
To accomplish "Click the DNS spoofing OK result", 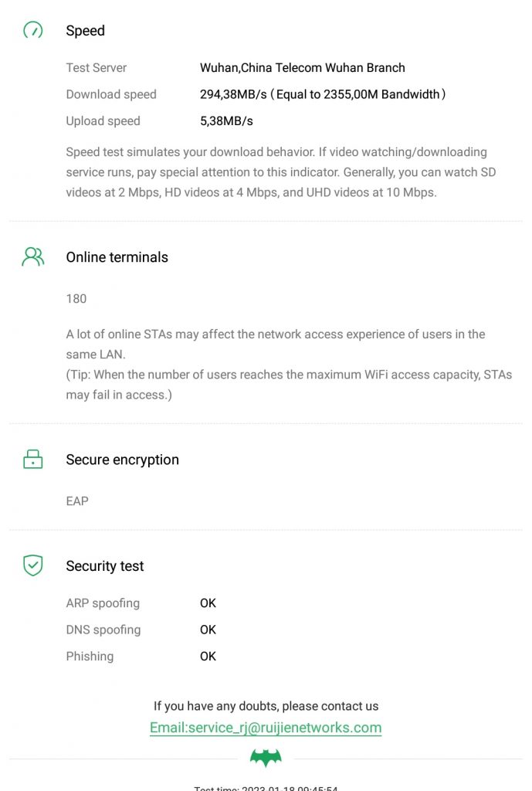I will coord(208,630).
